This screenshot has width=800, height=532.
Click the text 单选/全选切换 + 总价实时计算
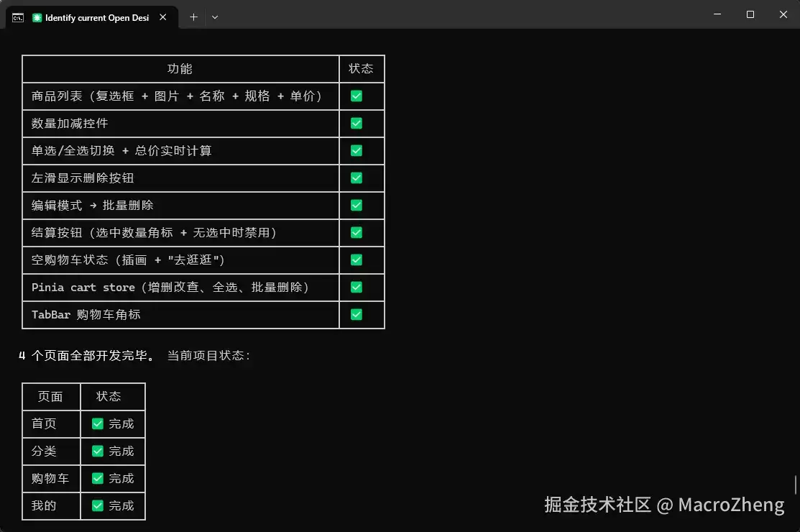(121, 150)
